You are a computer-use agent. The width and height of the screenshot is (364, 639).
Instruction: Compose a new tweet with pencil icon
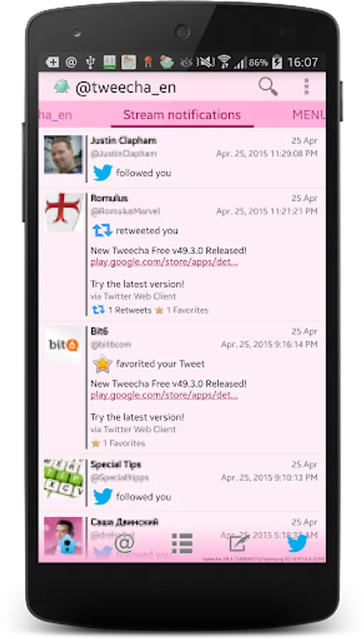(x=239, y=543)
